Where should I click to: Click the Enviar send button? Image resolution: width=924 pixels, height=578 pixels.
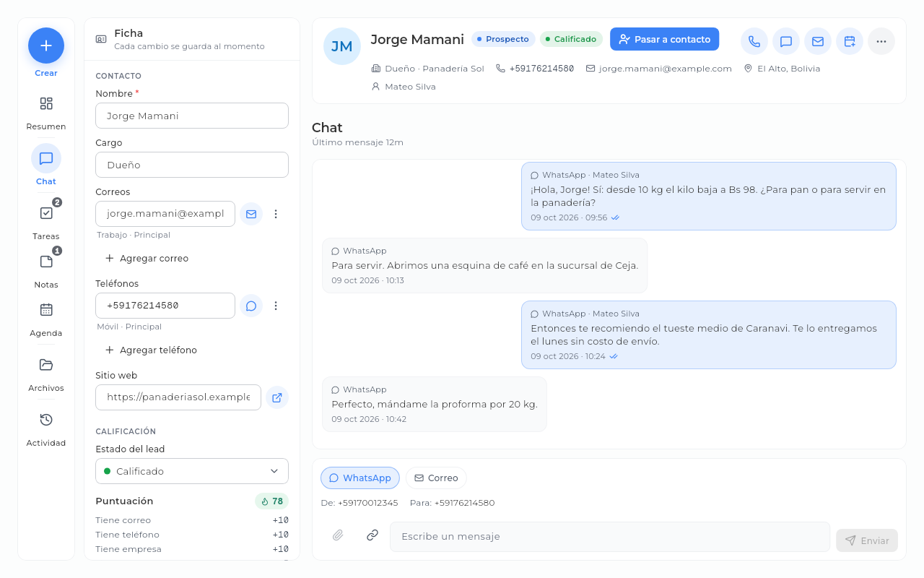point(867,540)
